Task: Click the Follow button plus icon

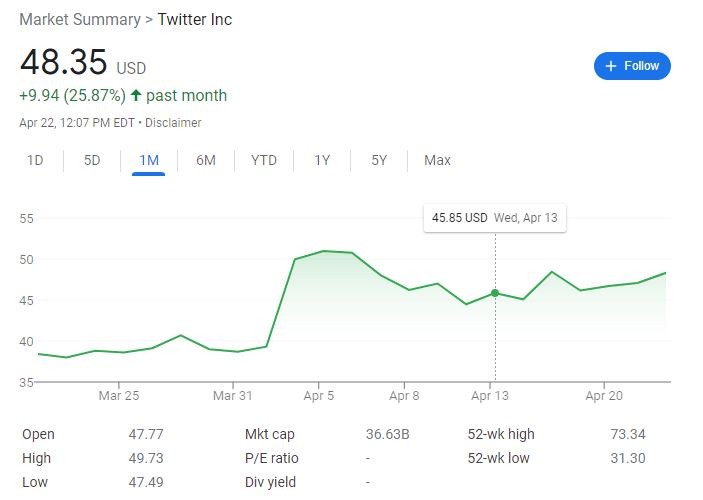Action: (x=611, y=66)
